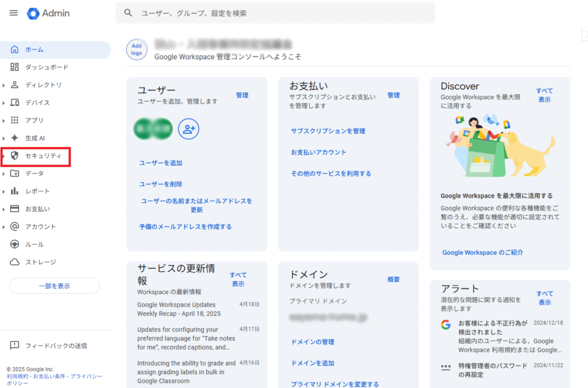Expand the ディレクトリ menu arrow
The height and width of the screenshot is (388, 588).
click(x=4, y=85)
